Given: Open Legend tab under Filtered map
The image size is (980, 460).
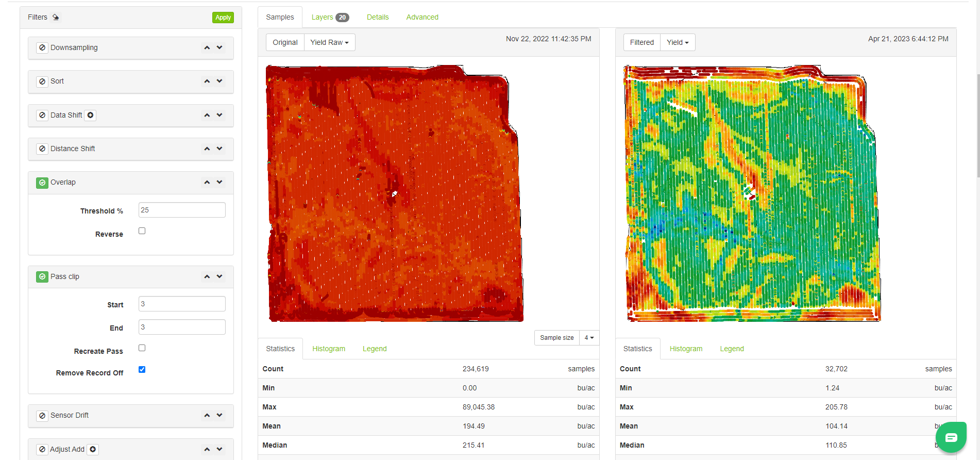Looking at the screenshot, I should pos(732,349).
